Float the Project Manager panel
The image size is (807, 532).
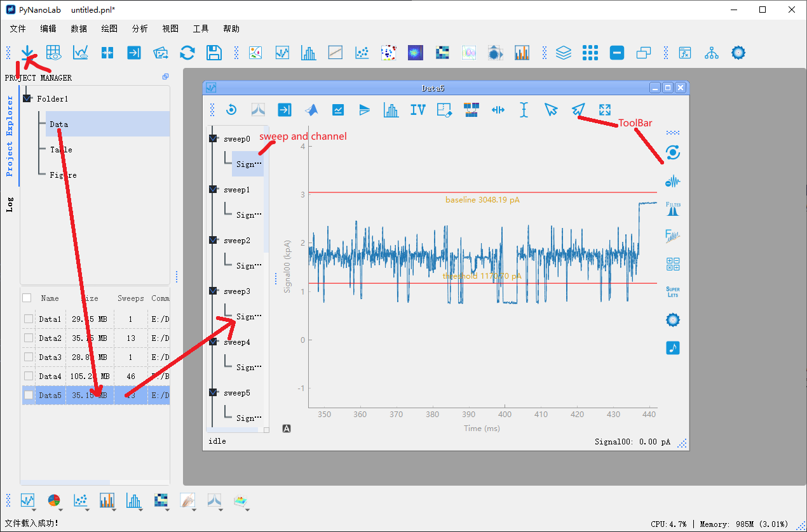click(x=165, y=77)
